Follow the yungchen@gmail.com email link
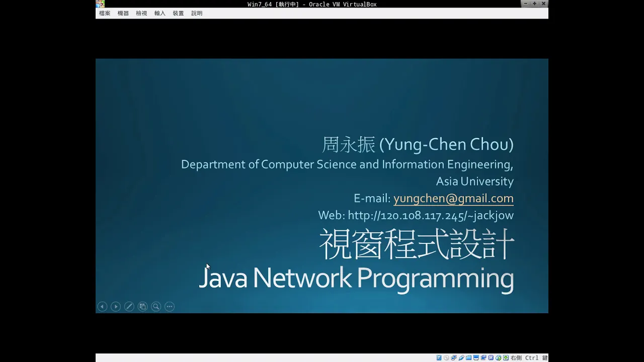 tap(453, 198)
